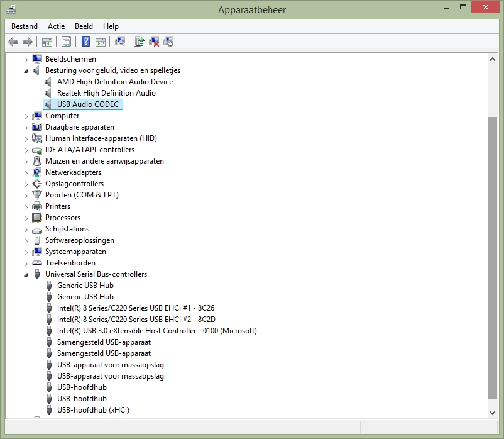Image resolution: width=504 pixels, height=439 pixels.
Task: Click the blue Help question mark icon
Action: tap(85, 42)
